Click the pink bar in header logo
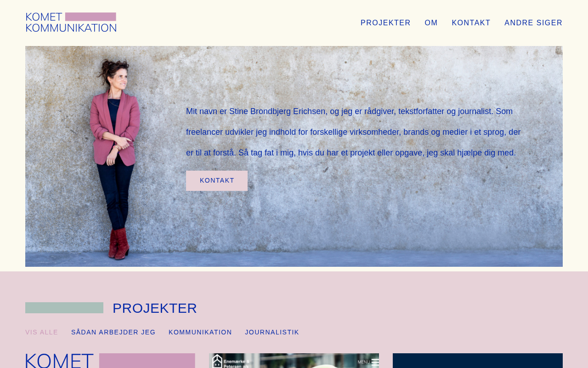This screenshot has width=588, height=368. pos(90,17)
